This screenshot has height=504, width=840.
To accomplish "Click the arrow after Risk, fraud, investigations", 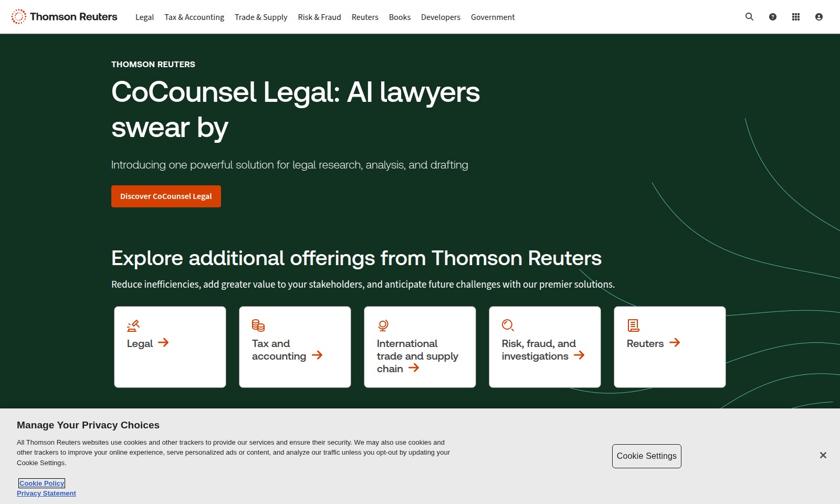I will click(579, 355).
